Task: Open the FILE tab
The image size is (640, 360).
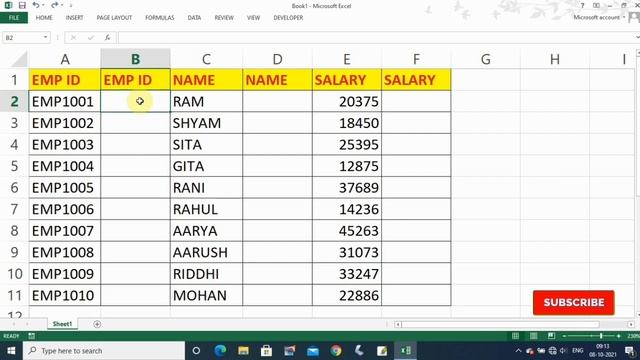Action: (x=14, y=18)
